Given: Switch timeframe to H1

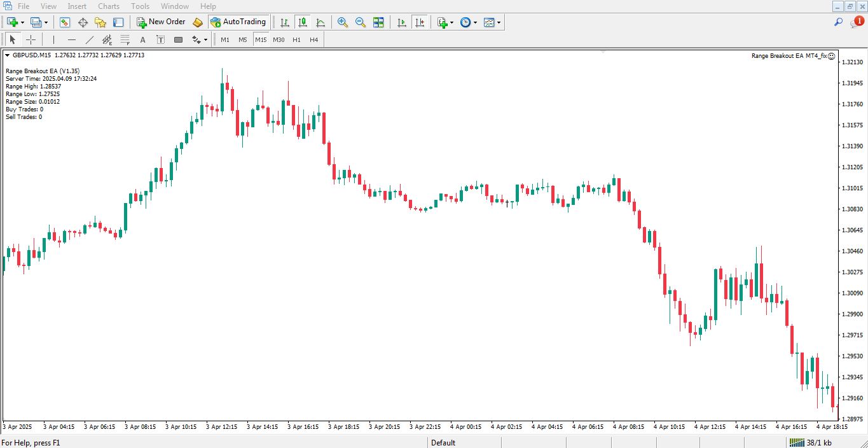Looking at the screenshot, I should 296,39.
